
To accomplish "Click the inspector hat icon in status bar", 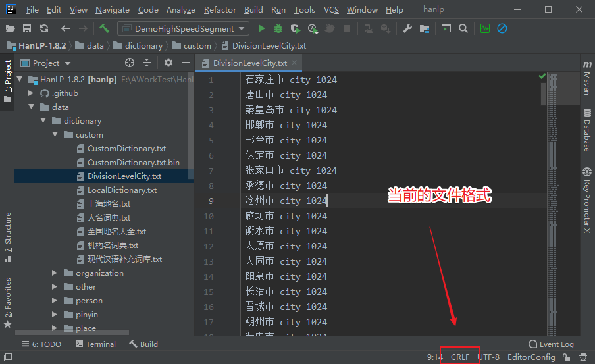I will coord(583,357).
